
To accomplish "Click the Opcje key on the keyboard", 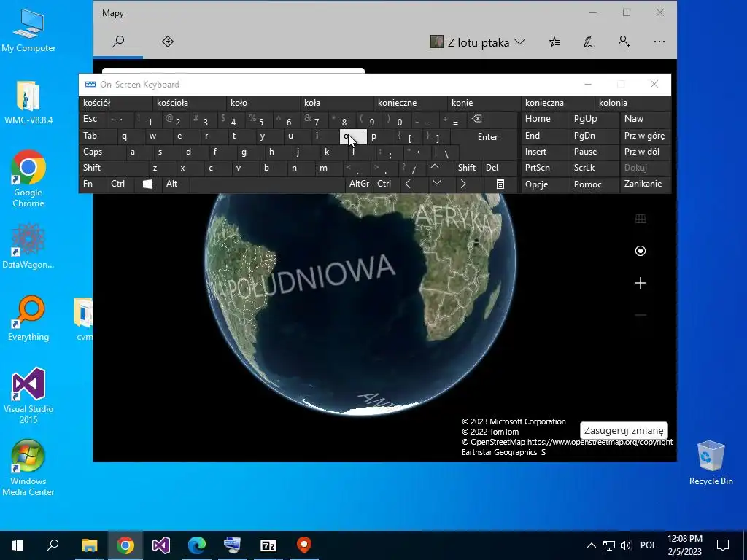I will [x=546, y=184].
